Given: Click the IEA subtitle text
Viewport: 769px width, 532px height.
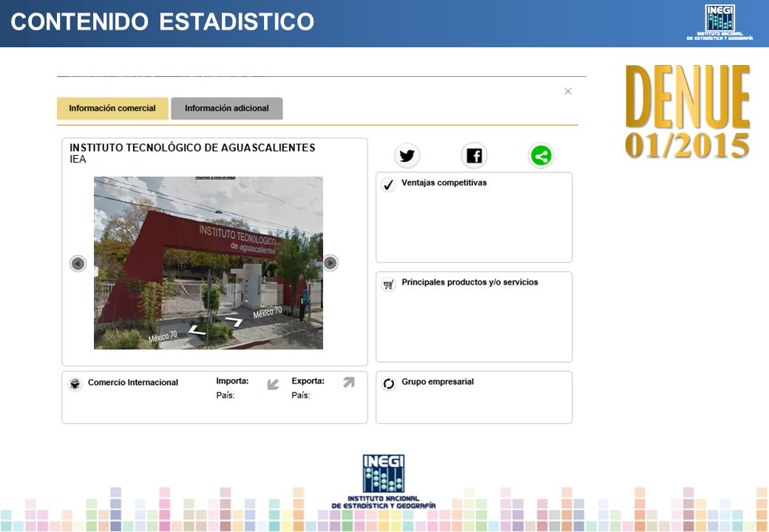Looking at the screenshot, I should [78, 159].
